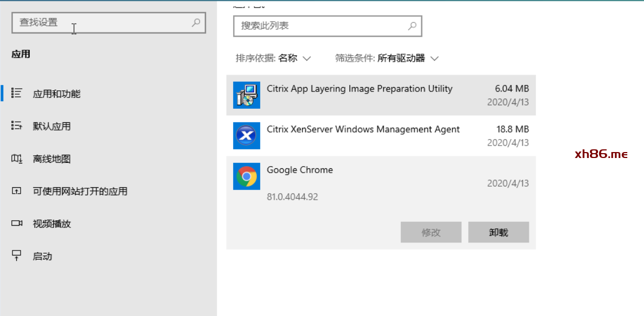
Task: Click the Citrix XenServer Management Agent icon
Action: (247, 135)
